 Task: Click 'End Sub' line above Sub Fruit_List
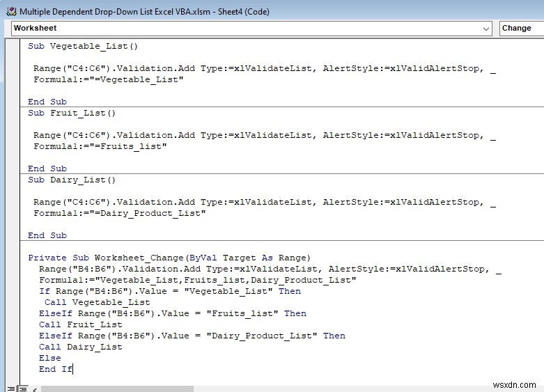[x=47, y=102]
